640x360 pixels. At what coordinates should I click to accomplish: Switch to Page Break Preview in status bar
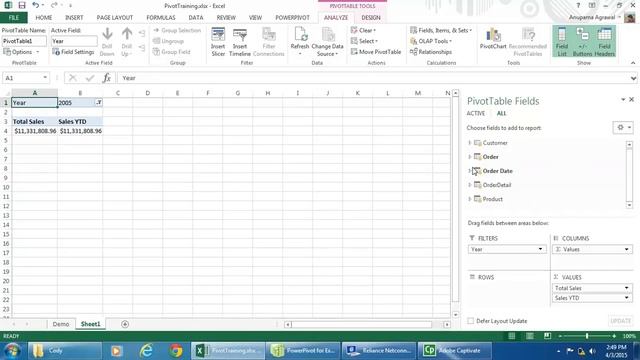(x=547, y=336)
